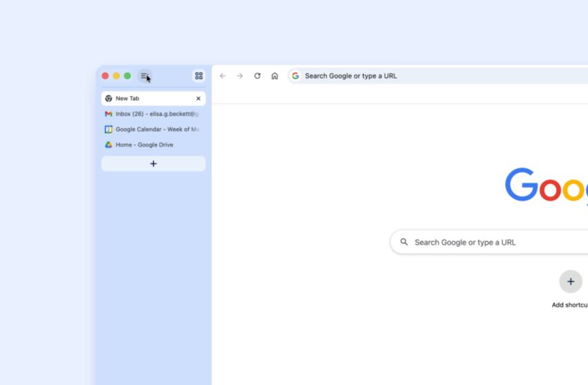Image resolution: width=588 pixels, height=385 pixels.
Task: Click the Google icon in address bar
Action: tap(295, 76)
